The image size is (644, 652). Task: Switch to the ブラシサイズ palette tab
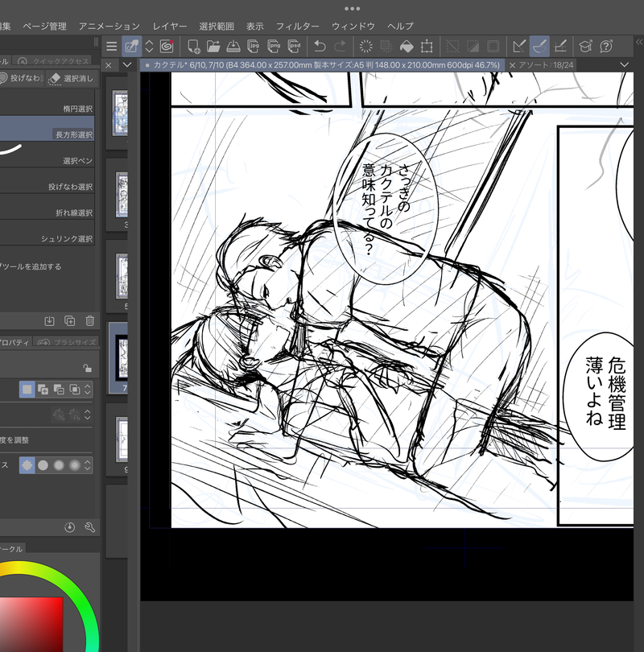pos(67,342)
